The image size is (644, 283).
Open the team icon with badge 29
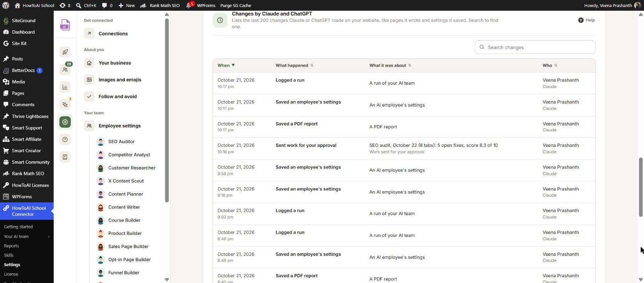[65, 69]
